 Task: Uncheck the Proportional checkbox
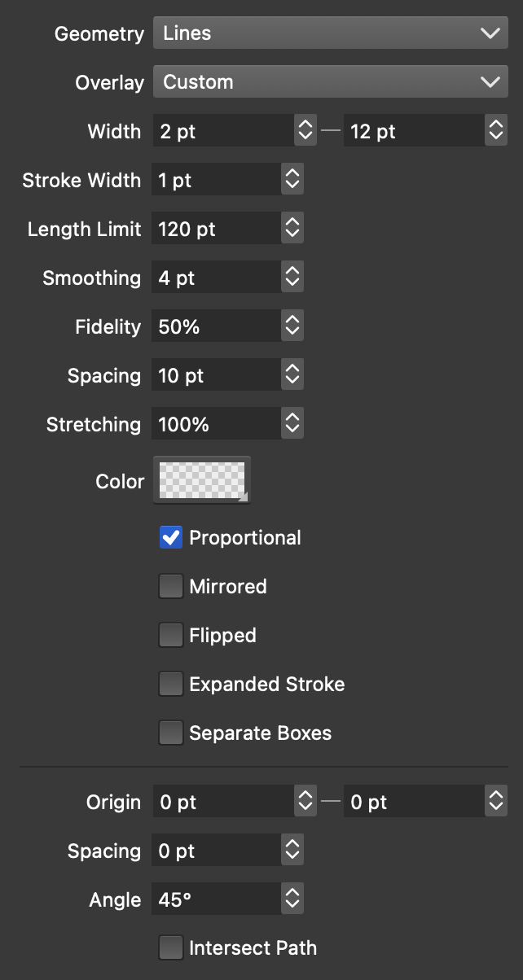pos(171,538)
